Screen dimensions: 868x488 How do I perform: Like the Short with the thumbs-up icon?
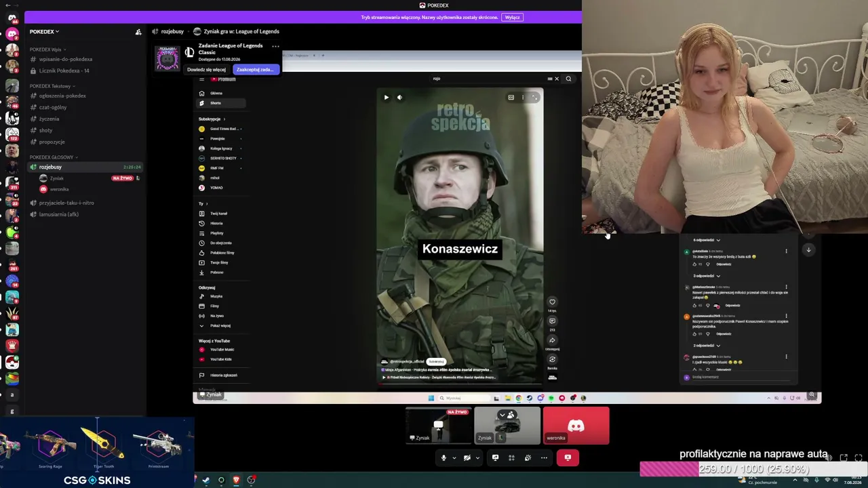pyautogui.click(x=552, y=302)
